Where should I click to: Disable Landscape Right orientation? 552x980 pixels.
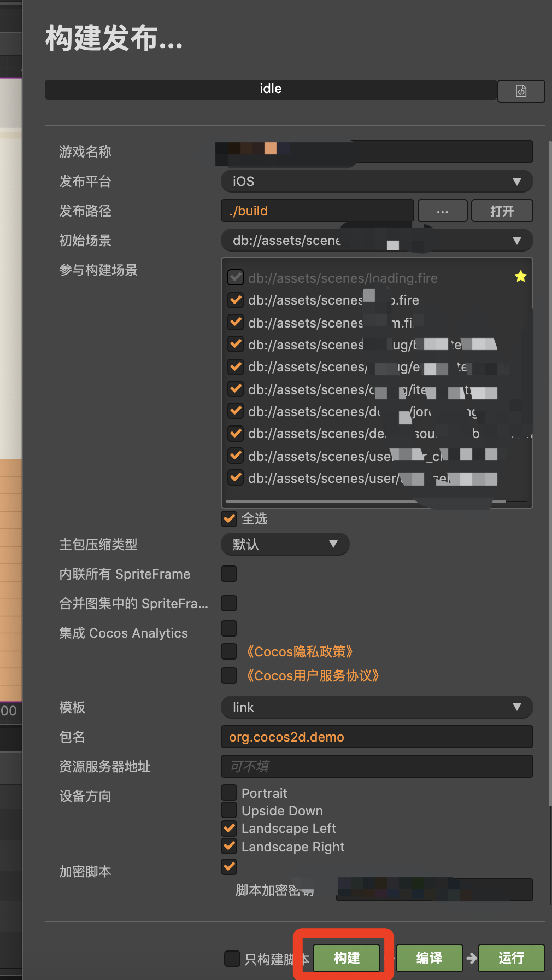[x=229, y=846]
